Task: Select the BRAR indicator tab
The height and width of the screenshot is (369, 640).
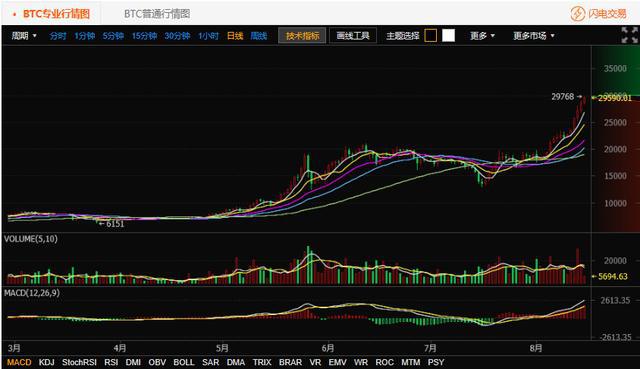Action: click(290, 362)
